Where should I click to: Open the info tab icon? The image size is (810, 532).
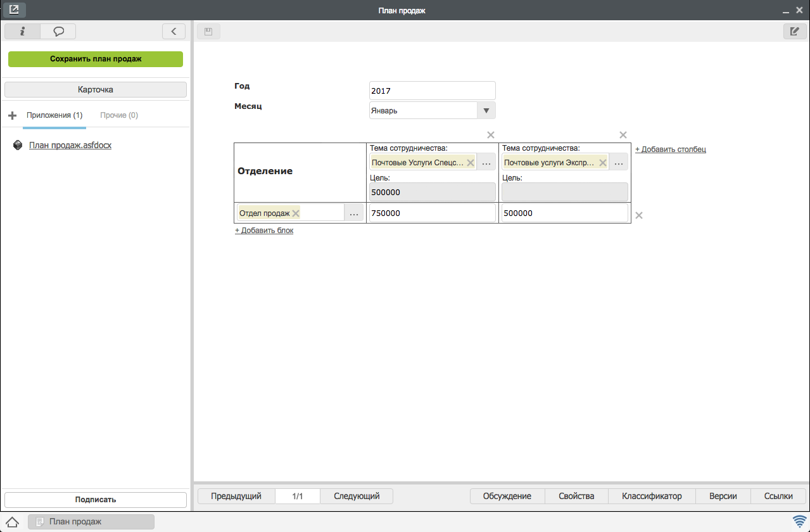pyautogui.click(x=22, y=31)
